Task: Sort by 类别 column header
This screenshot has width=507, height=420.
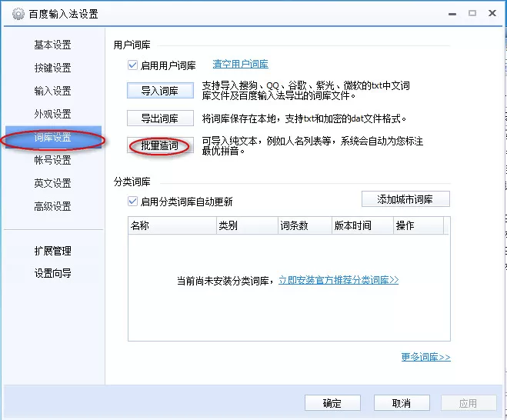Action: click(247, 225)
